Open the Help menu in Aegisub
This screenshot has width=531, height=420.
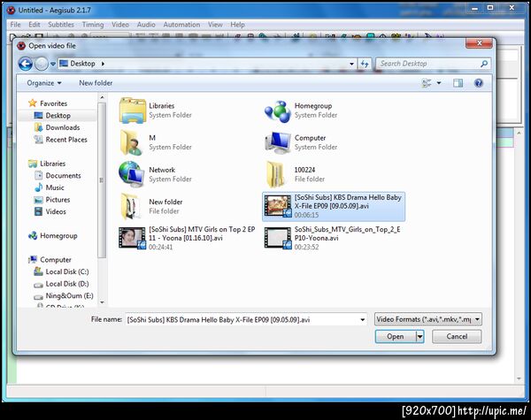pos(237,25)
